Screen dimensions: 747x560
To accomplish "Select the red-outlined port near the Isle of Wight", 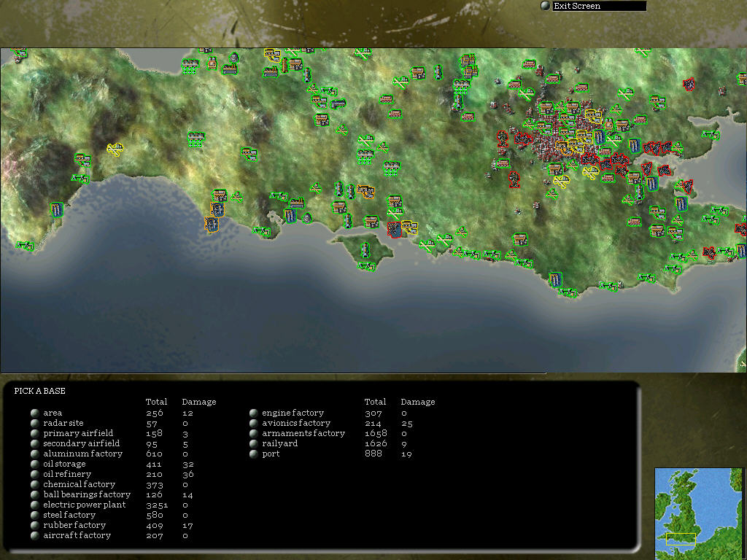I will (x=394, y=230).
